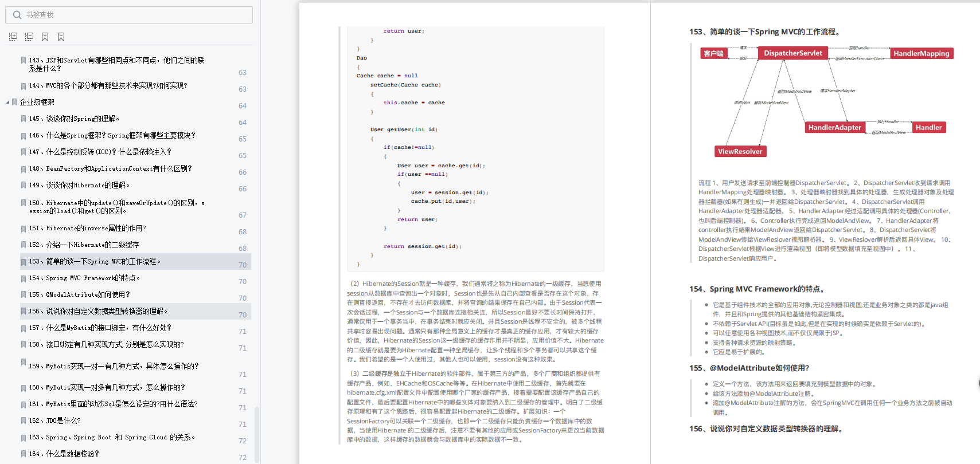The width and height of the screenshot is (980, 464).
Task: Open bookmark 158 接口绑定有几种实现方式
Action: 107,344
